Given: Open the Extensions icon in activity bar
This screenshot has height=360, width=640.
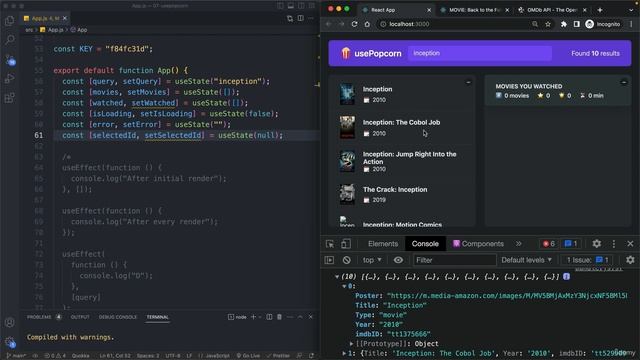Looking at the screenshot, I should coord(10,98).
